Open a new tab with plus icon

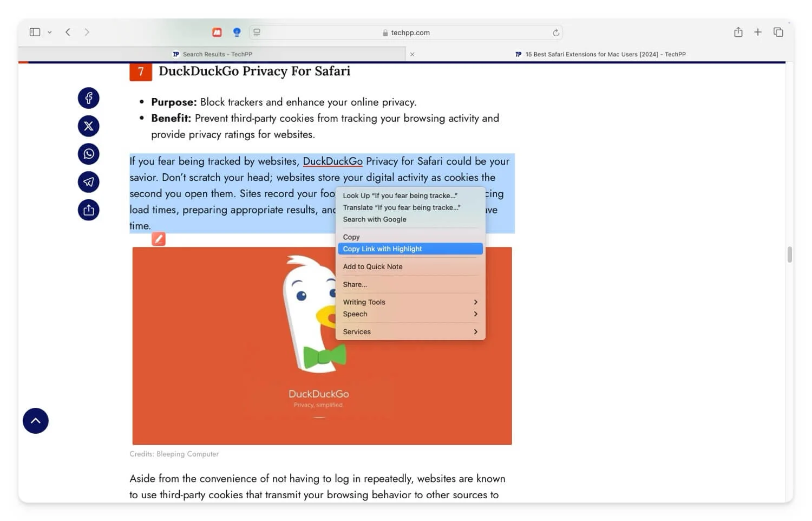[x=758, y=32]
